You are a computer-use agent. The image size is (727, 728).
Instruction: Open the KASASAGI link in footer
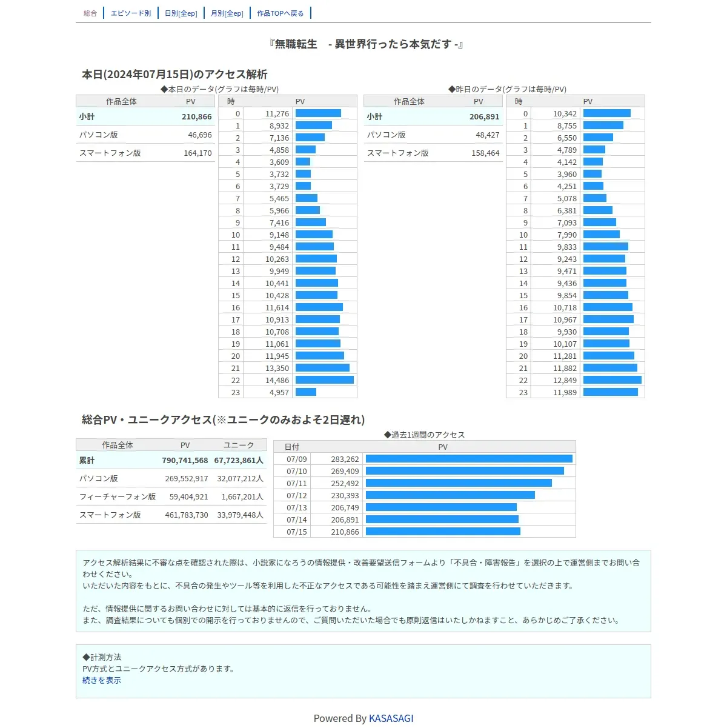coord(391,718)
